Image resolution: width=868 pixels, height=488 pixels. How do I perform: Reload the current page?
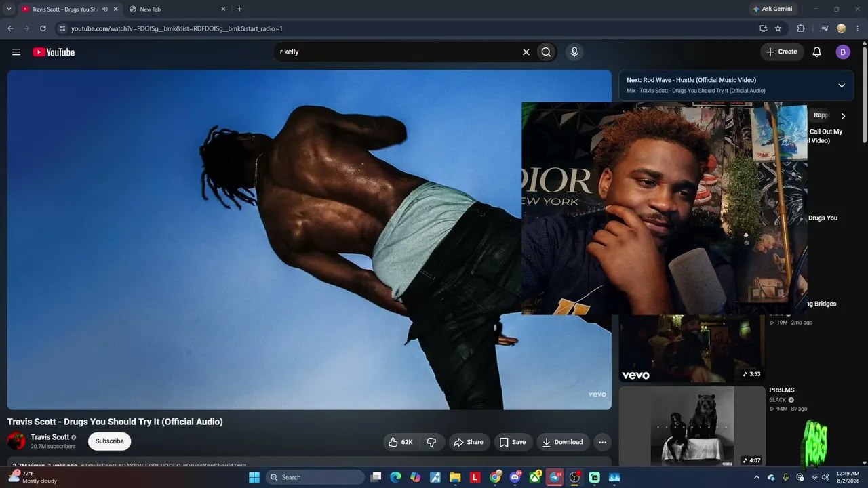[x=43, y=28]
